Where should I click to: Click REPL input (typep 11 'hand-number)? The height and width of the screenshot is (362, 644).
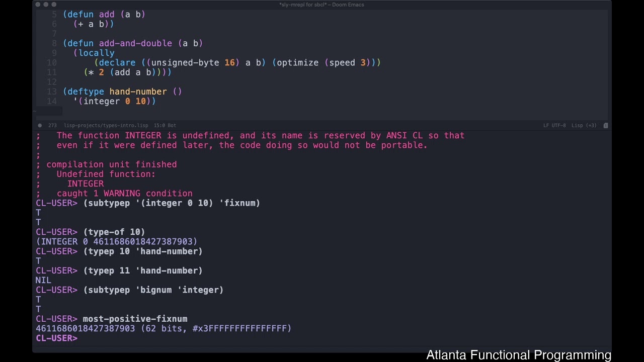[x=143, y=270]
